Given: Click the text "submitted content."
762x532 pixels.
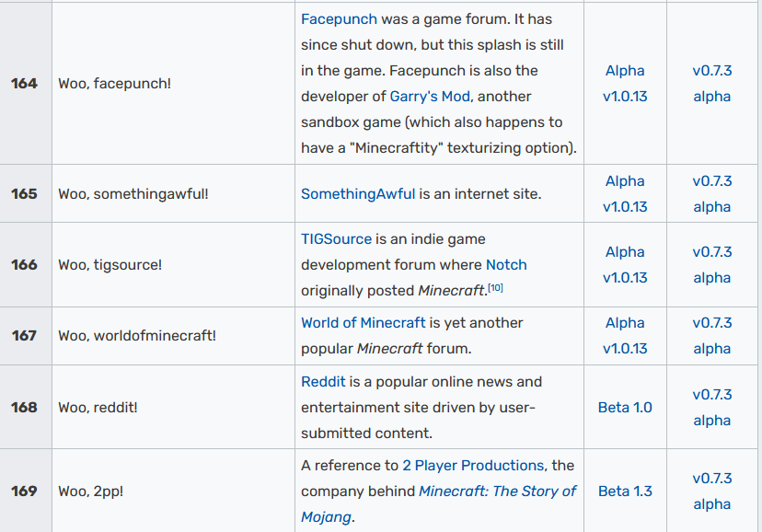Looking at the screenshot, I should coord(366,433).
